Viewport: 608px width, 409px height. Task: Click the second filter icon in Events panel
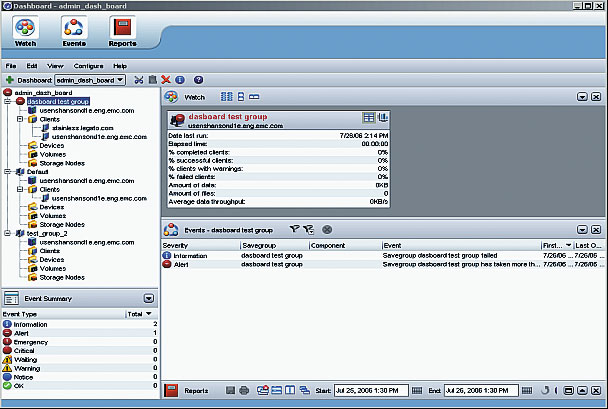click(x=309, y=230)
